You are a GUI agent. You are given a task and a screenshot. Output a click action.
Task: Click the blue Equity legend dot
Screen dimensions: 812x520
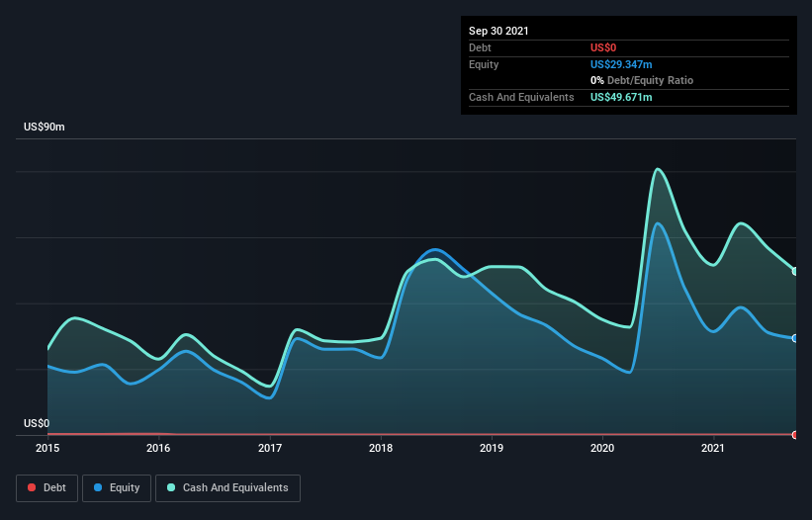click(x=98, y=487)
